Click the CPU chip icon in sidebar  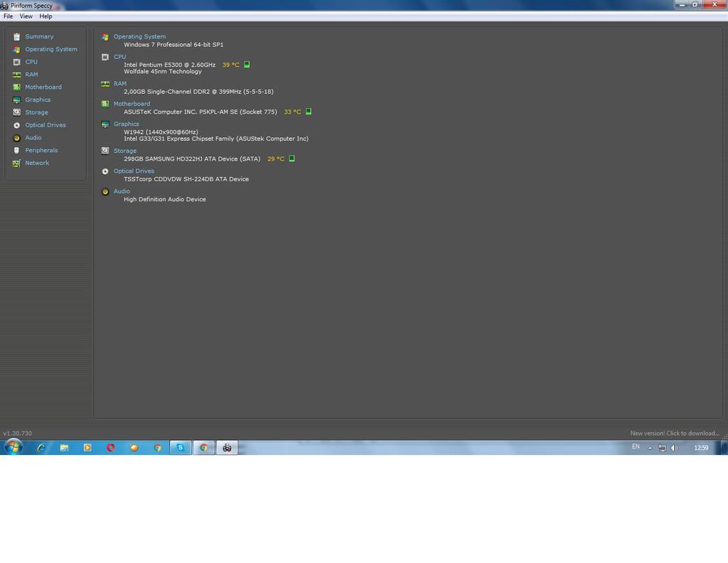click(x=17, y=62)
